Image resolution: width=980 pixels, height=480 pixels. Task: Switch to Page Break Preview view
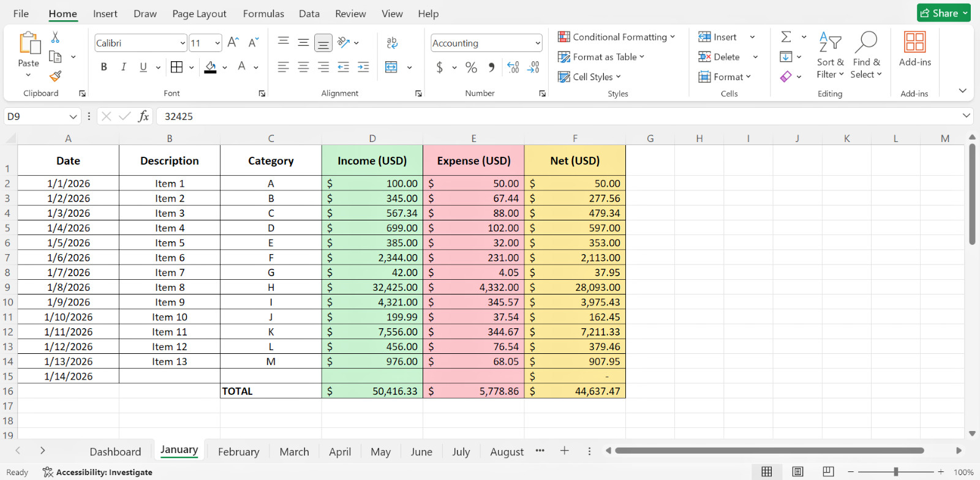[x=828, y=471]
